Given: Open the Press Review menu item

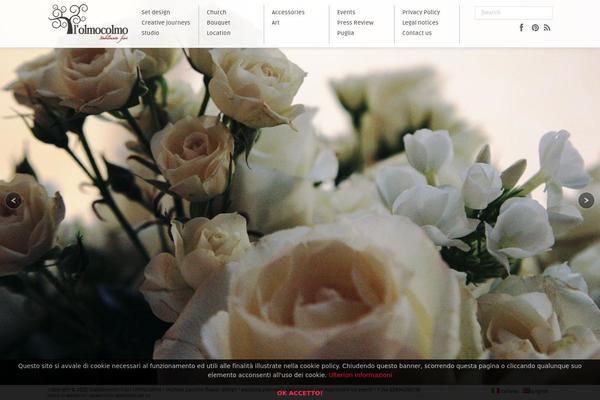Looking at the screenshot, I should [x=355, y=23].
